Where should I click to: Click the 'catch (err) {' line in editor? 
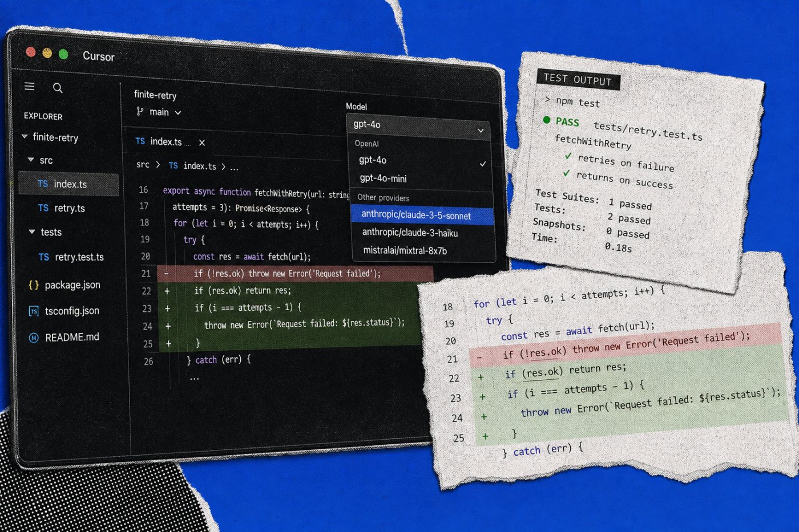click(219, 360)
